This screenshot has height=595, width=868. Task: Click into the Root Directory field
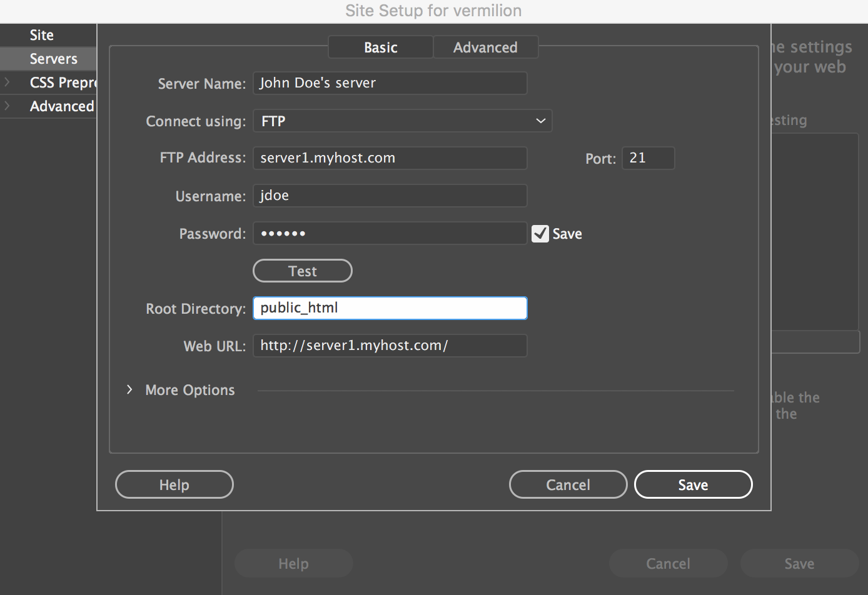(x=390, y=307)
